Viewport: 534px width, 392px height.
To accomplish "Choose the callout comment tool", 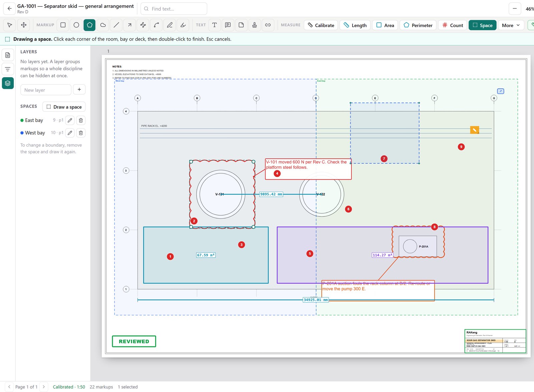I will pyautogui.click(x=228, y=25).
